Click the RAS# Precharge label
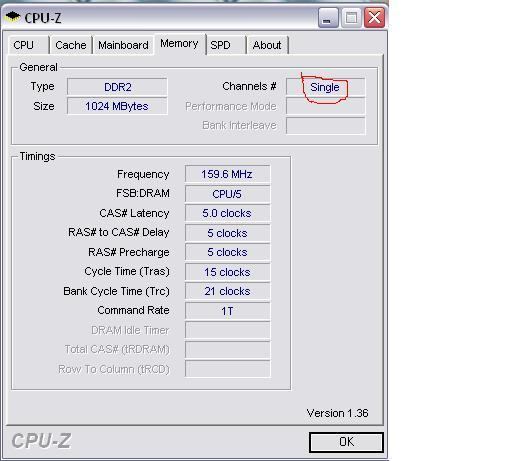Screen dimensions: 512x461 [129, 252]
